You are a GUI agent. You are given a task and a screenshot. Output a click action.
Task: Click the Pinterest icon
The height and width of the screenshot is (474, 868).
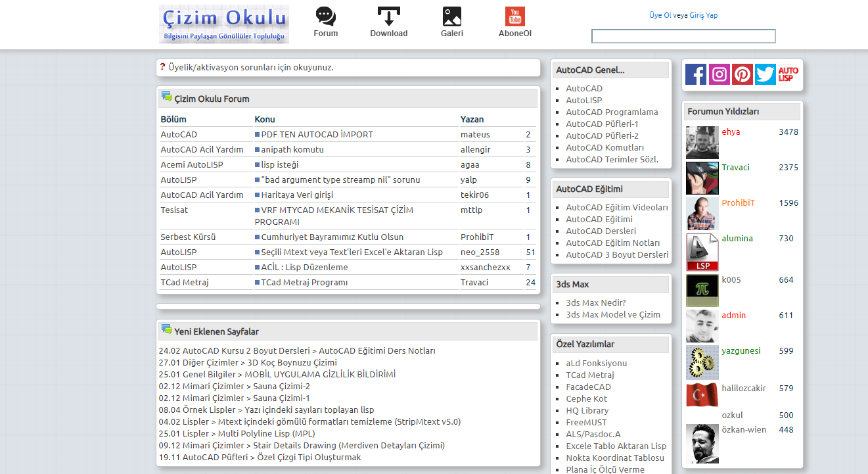pyautogui.click(x=742, y=74)
